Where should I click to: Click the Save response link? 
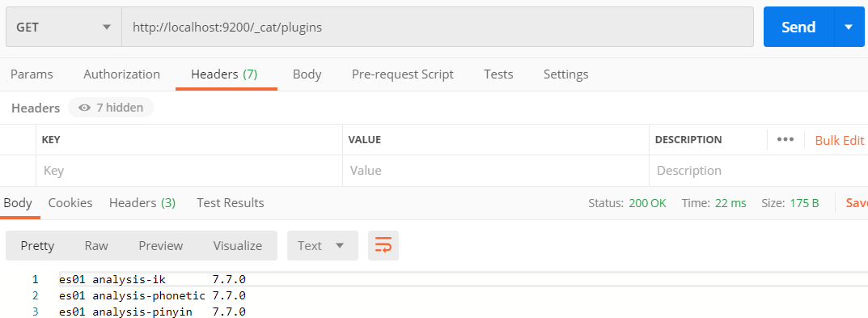[x=857, y=203]
